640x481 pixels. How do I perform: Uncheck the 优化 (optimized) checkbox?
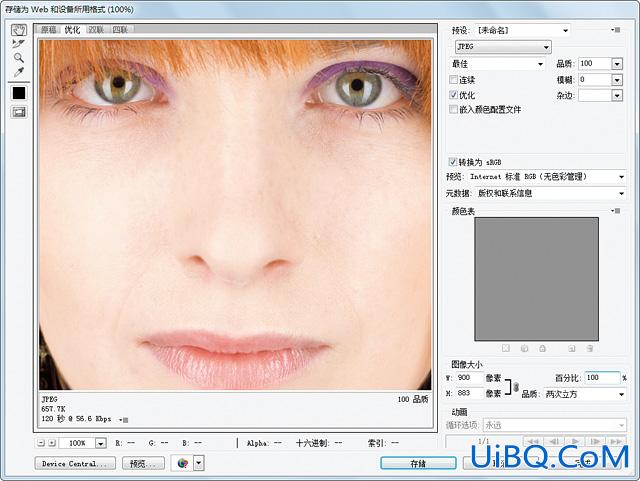(x=453, y=95)
